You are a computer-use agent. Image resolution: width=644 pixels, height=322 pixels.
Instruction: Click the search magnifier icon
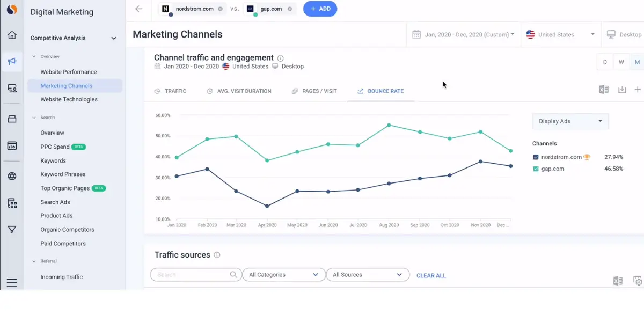[x=233, y=275]
